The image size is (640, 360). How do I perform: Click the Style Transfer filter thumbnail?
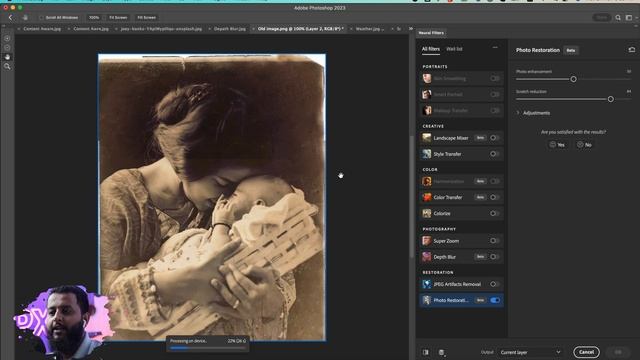[427, 154]
